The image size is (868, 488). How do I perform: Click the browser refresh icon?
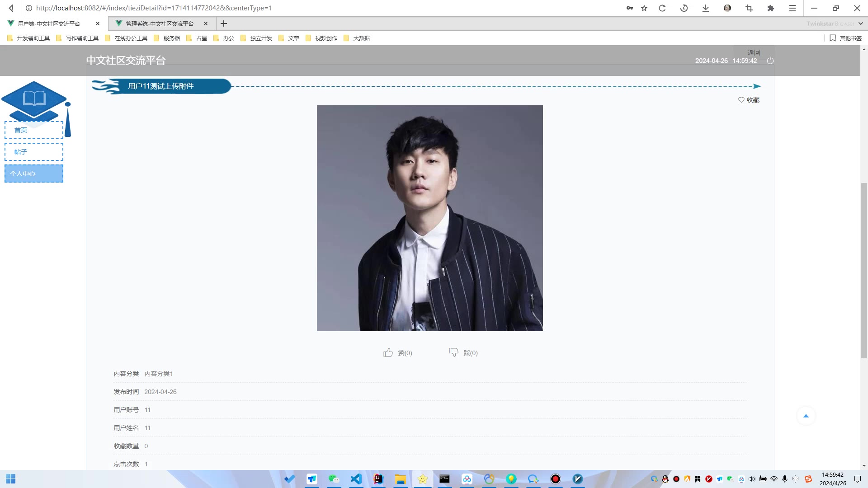coord(662,8)
